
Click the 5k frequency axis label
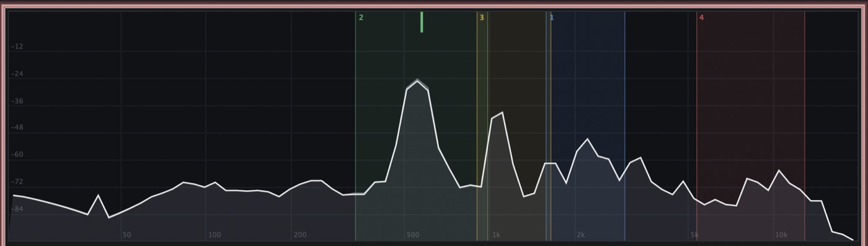click(695, 235)
